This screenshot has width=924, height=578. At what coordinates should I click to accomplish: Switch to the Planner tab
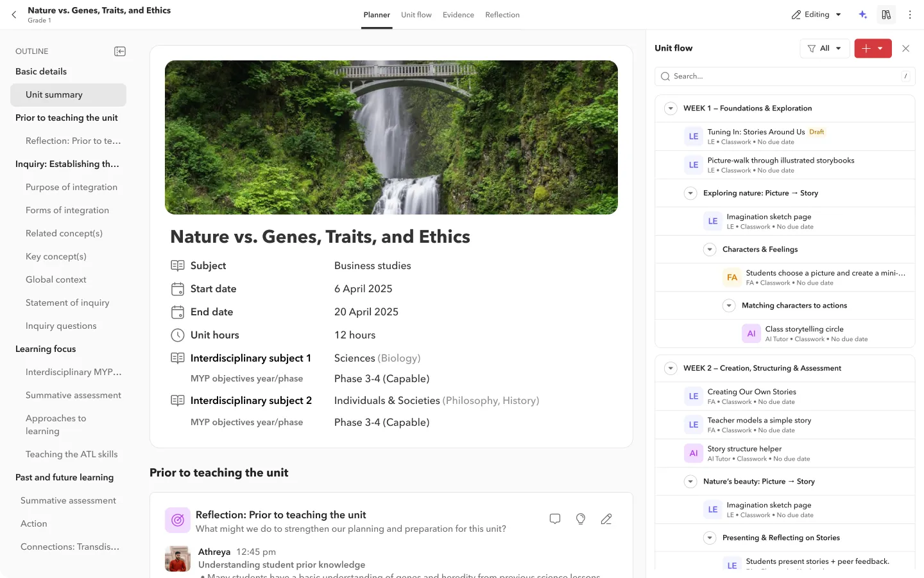click(377, 15)
